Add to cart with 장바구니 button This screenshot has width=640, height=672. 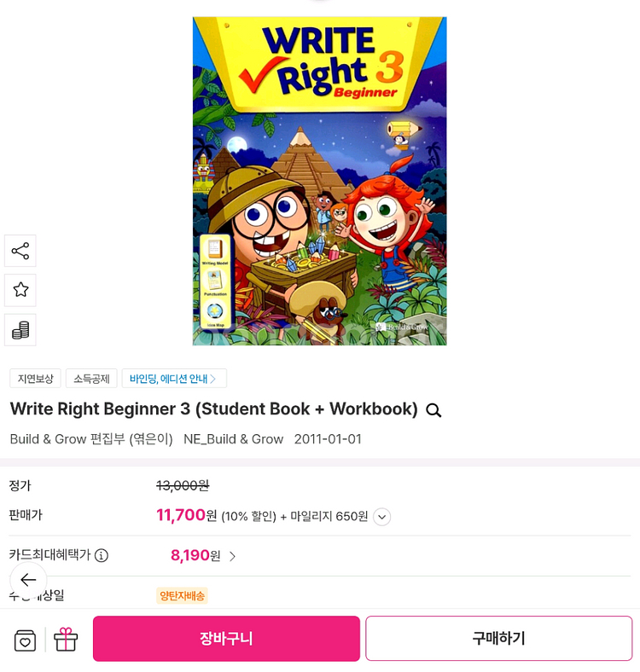click(226, 639)
